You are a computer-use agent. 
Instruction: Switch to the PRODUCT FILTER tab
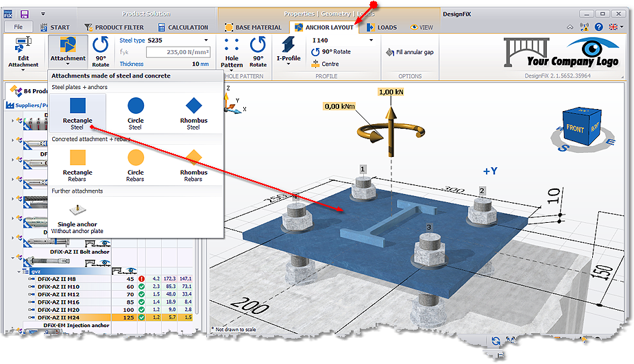tap(114, 27)
